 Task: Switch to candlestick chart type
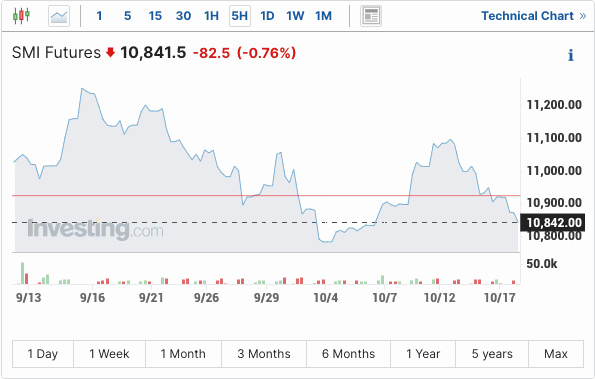coord(21,16)
